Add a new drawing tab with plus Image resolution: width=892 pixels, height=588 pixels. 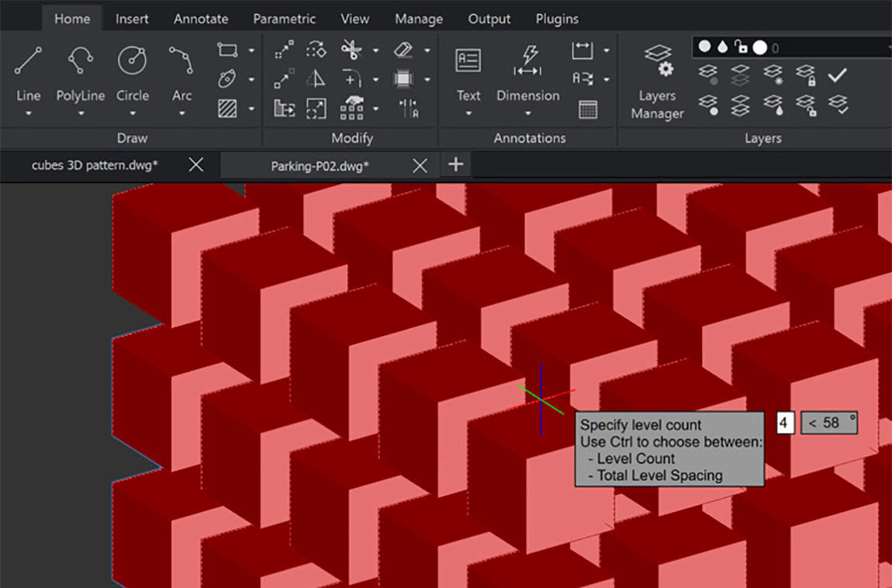pos(455,164)
